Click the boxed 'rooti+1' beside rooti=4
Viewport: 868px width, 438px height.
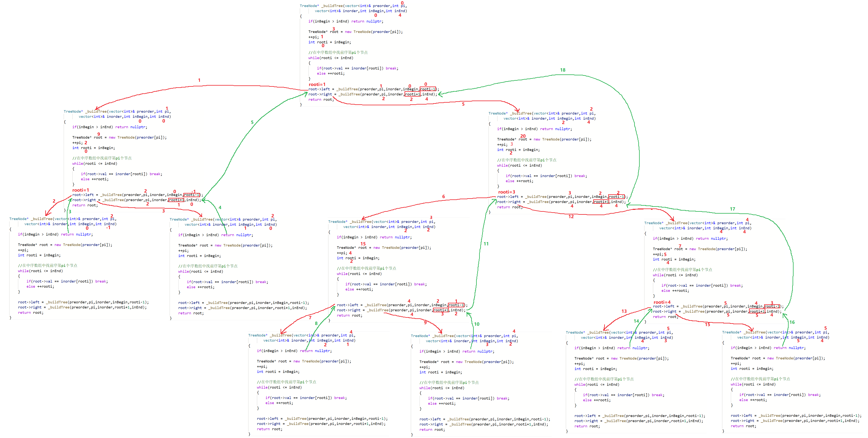click(x=757, y=312)
